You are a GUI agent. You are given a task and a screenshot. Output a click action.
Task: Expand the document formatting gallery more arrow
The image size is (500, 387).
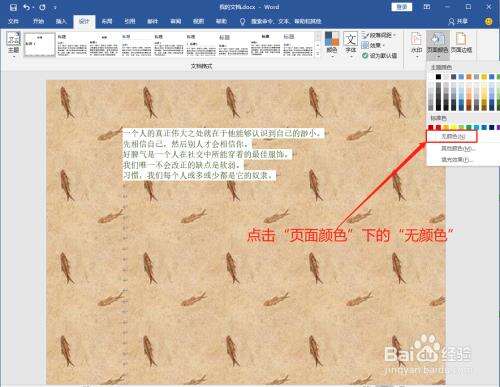pyautogui.click(x=318, y=53)
